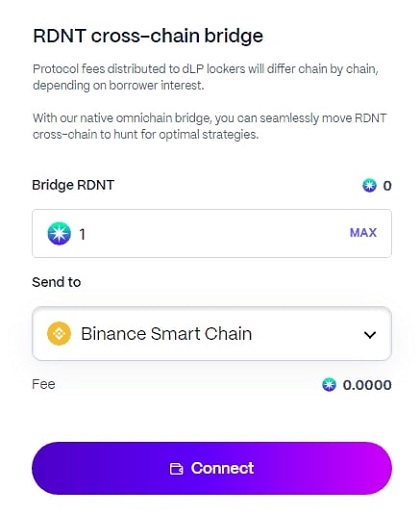Viewport: 420px width, 515px height.
Task: Focus the Bridge RDNT amount input field
Action: [212, 233]
